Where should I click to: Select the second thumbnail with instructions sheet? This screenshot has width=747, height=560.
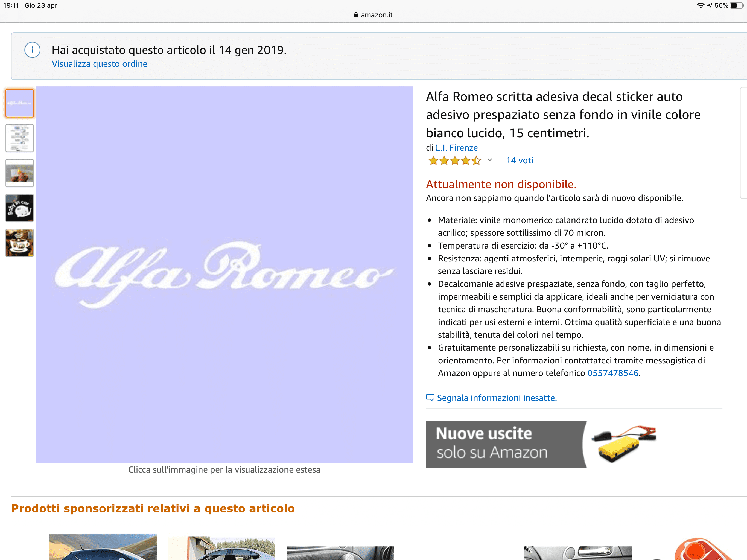(20, 138)
